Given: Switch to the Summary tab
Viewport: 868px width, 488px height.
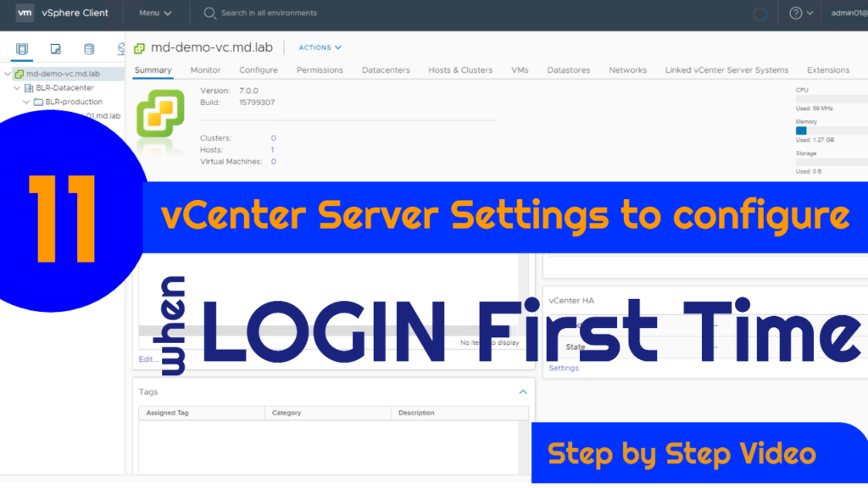Looking at the screenshot, I should pyautogui.click(x=153, y=70).
